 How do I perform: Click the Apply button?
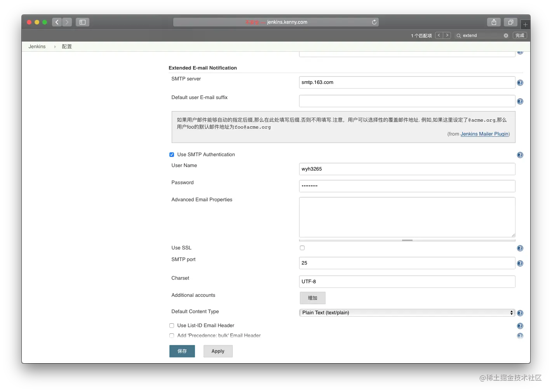click(218, 351)
